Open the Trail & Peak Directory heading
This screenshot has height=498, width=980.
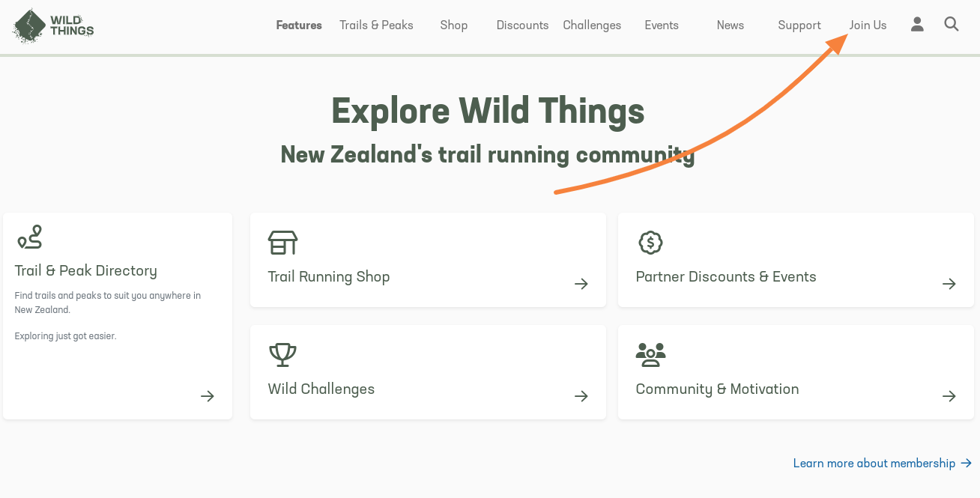[86, 271]
